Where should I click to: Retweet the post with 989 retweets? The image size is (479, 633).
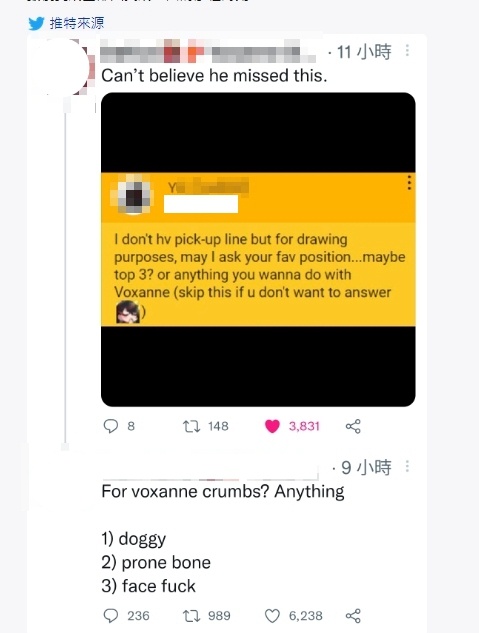[x=191, y=616]
